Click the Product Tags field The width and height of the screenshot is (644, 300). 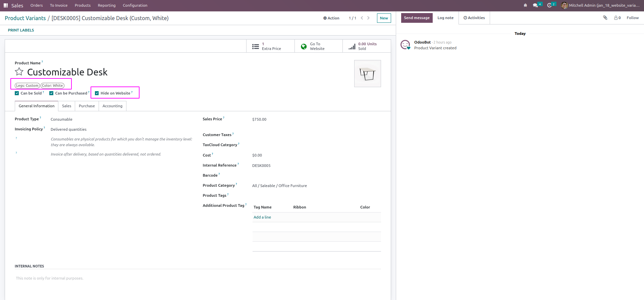coord(316,195)
